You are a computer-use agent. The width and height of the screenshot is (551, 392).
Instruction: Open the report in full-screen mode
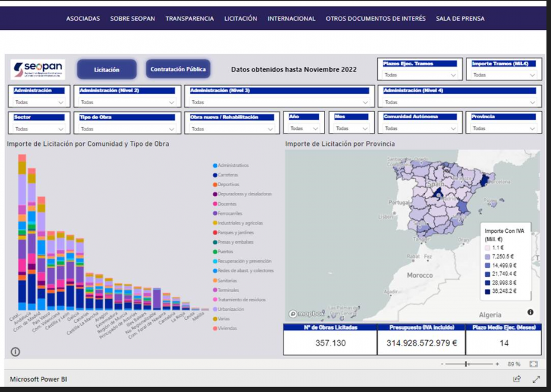point(536,379)
